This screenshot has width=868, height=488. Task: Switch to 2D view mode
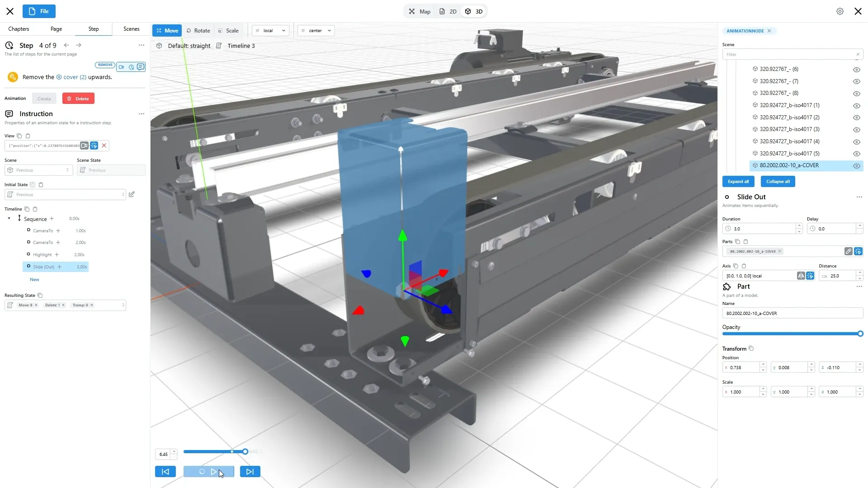pyautogui.click(x=448, y=12)
